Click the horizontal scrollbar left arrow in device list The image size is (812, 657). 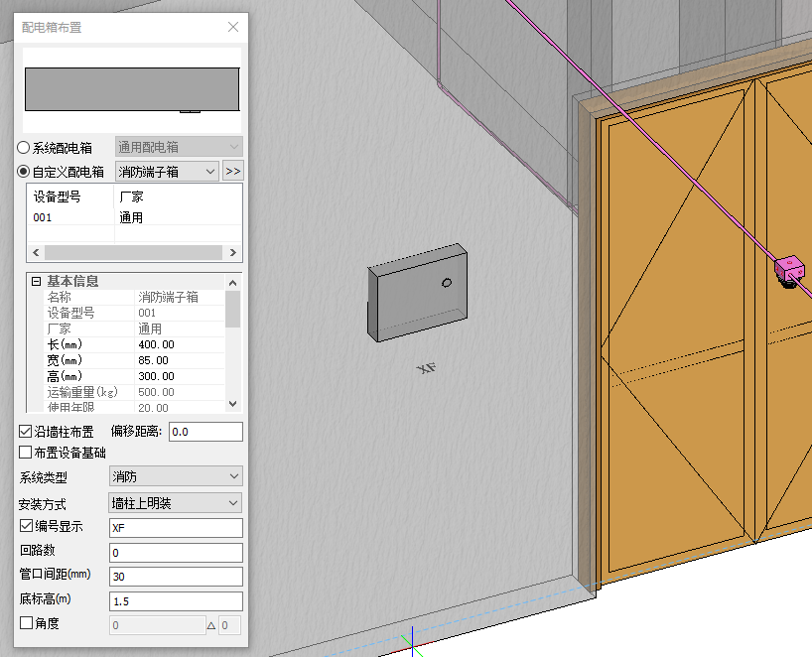click(35, 253)
